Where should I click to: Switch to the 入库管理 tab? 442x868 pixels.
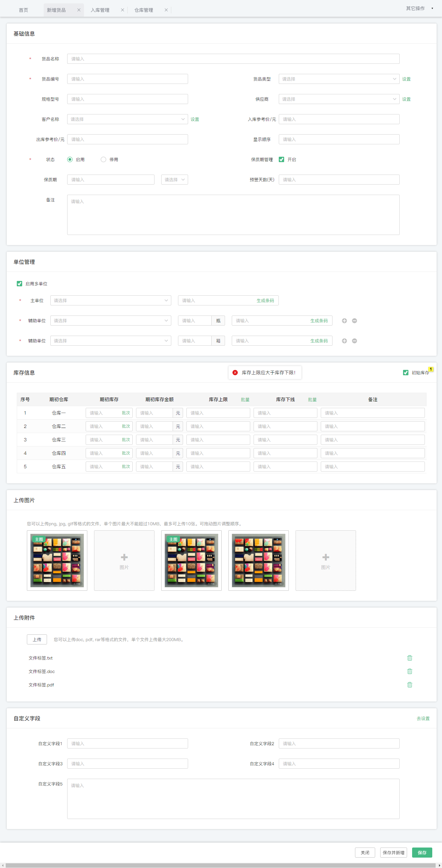point(100,10)
